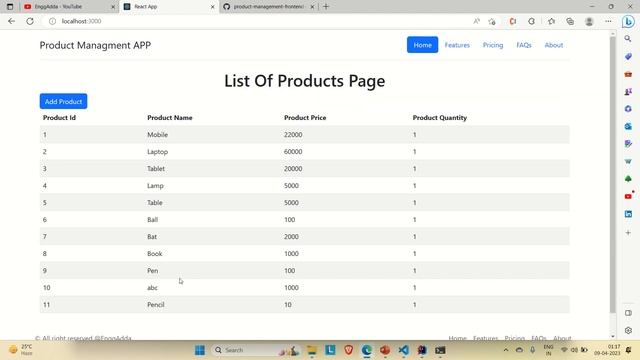Click the Product Name column header
Viewport: 640px width, 360px height.
170,118
